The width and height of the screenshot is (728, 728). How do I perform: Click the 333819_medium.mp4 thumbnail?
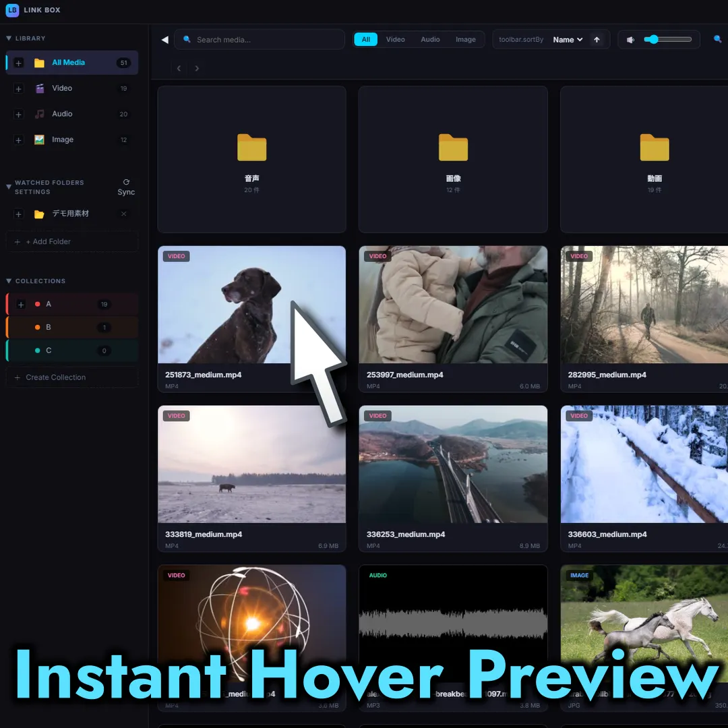[251, 464]
